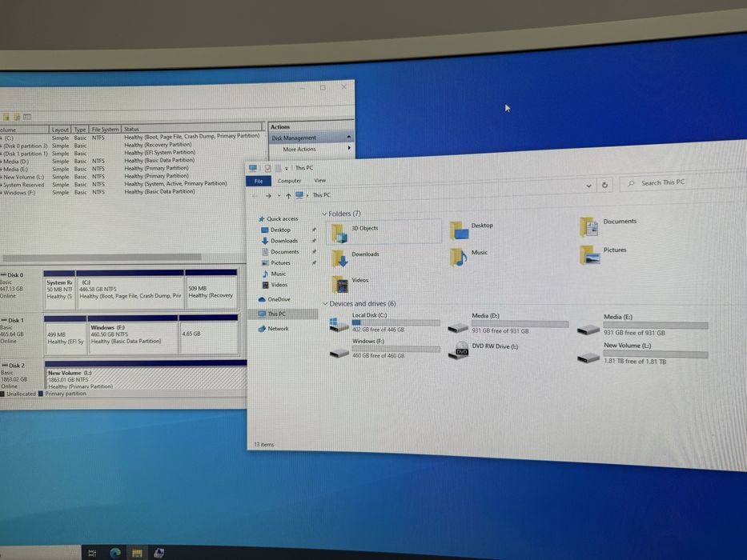Open the Videos folder in Folders section
Image resolution: width=747 pixels, height=560 pixels.
pyautogui.click(x=350, y=284)
